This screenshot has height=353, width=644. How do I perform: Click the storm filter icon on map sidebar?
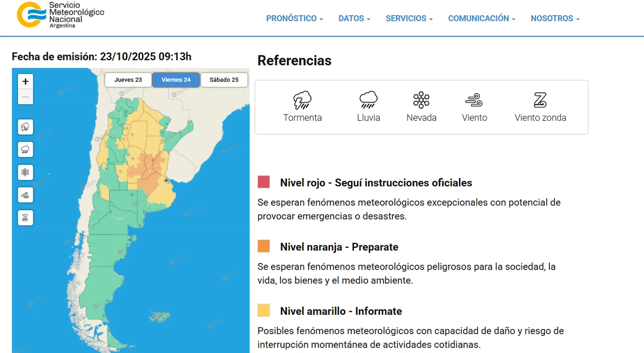tap(25, 127)
